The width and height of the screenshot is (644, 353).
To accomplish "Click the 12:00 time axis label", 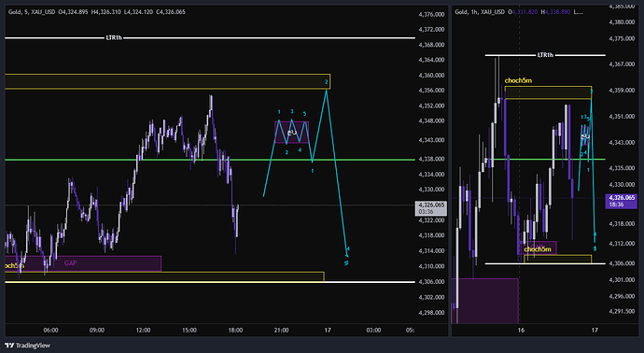I will point(143,330).
